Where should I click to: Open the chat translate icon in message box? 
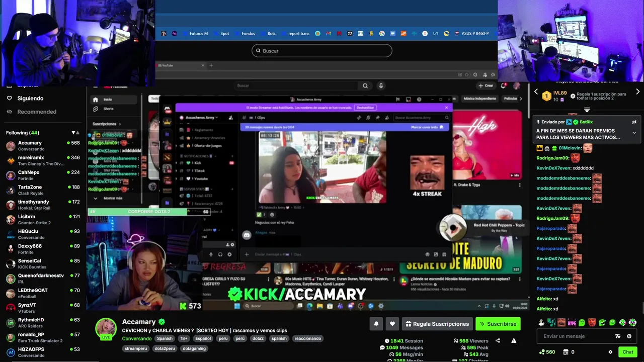click(x=618, y=336)
